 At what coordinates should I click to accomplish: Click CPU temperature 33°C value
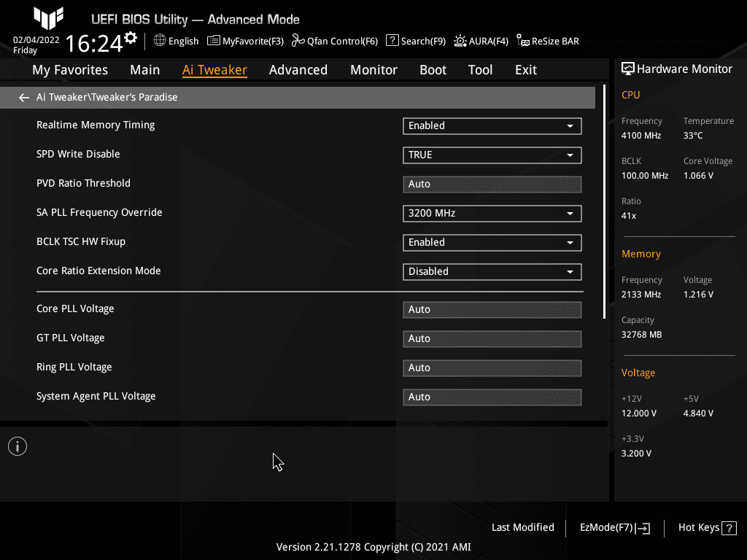[693, 136]
